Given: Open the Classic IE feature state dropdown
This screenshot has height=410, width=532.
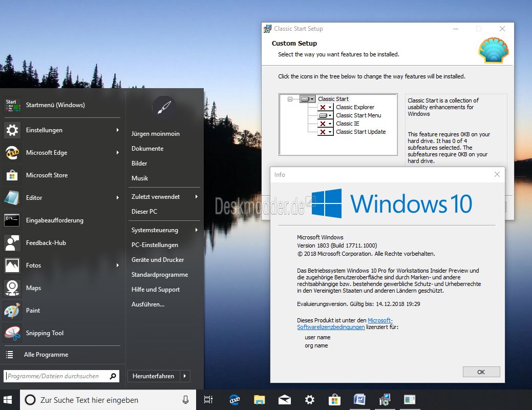Looking at the screenshot, I should tap(325, 124).
